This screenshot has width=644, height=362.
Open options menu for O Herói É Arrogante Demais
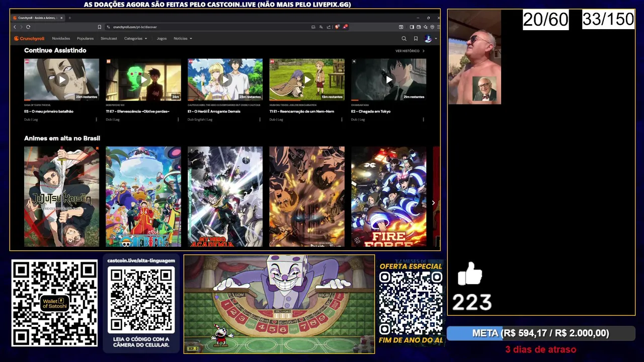[x=260, y=120]
